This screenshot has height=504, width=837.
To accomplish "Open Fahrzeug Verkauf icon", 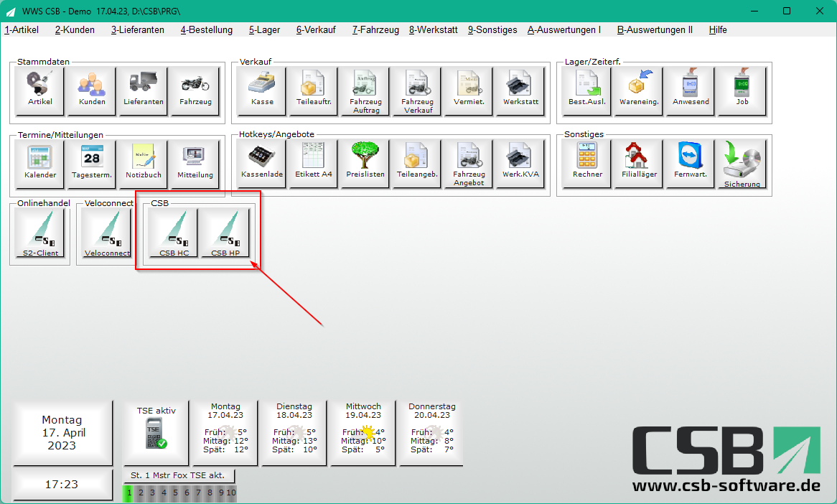I will point(418,90).
